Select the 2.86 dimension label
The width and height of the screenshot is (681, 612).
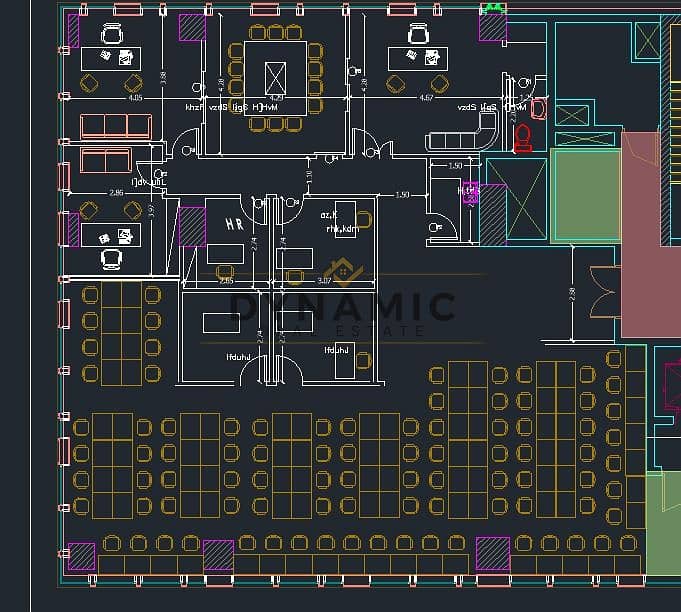tap(116, 193)
